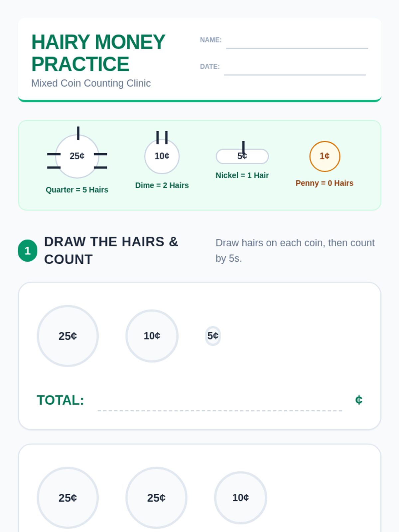The image size is (399, 532).
Task: Click the quarter coin in the legend
Action: pyautogui.click(x=77, y=156)
